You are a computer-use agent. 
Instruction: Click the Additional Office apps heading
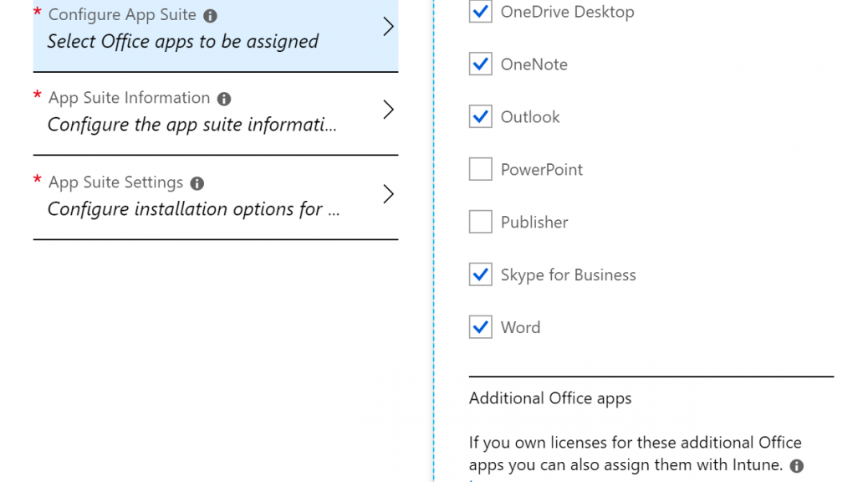click(x=550, y=398)
